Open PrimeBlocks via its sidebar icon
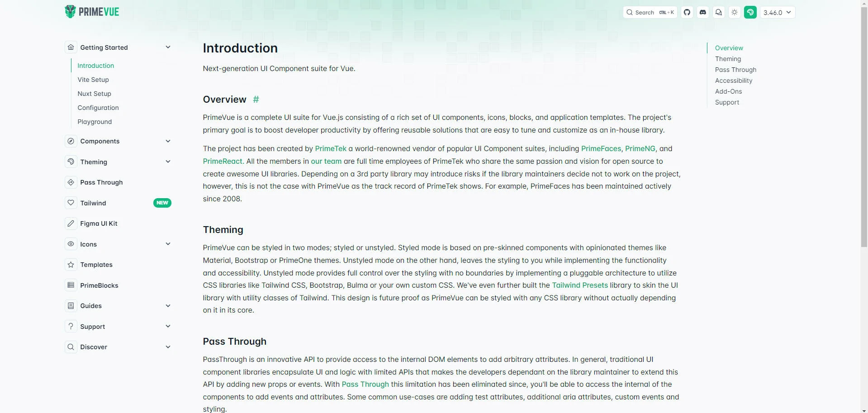 (71, 285)
